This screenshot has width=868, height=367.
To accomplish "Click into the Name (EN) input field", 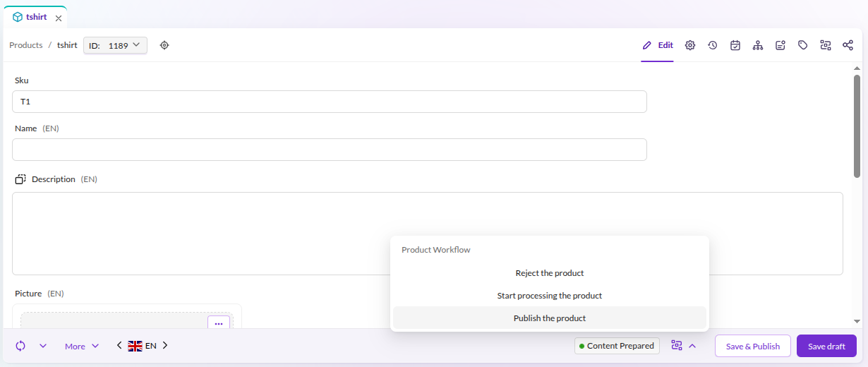I will coord(330,150).
